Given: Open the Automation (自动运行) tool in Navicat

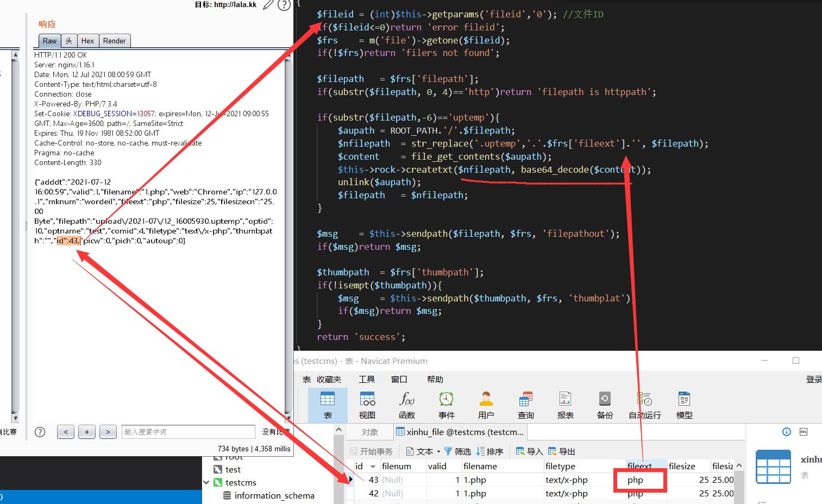Looking at the screenshot, I should (x=645, y=405).
